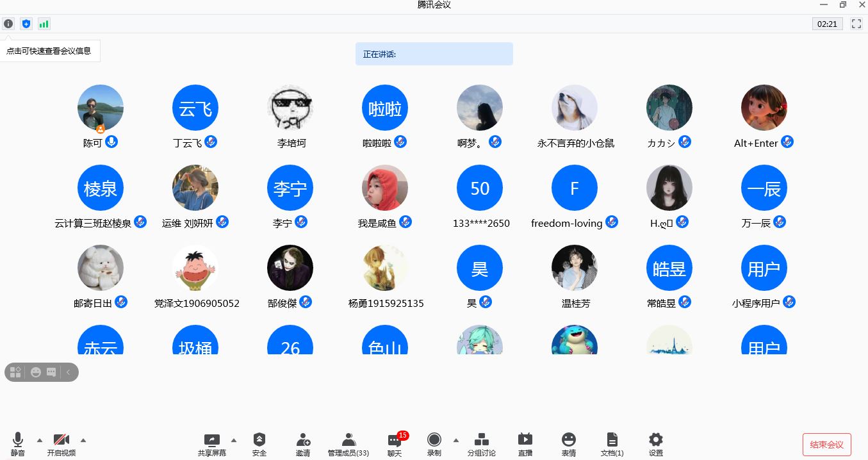
Task: Turn on camera with 开启视频
Action: (x=61, y=444)
